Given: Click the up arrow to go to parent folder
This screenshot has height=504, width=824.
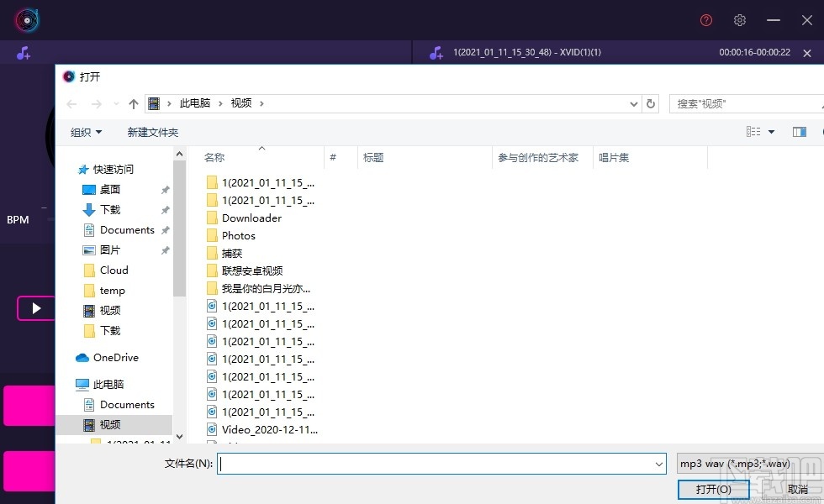Looking at the screenshot, I should click(133, 102).
